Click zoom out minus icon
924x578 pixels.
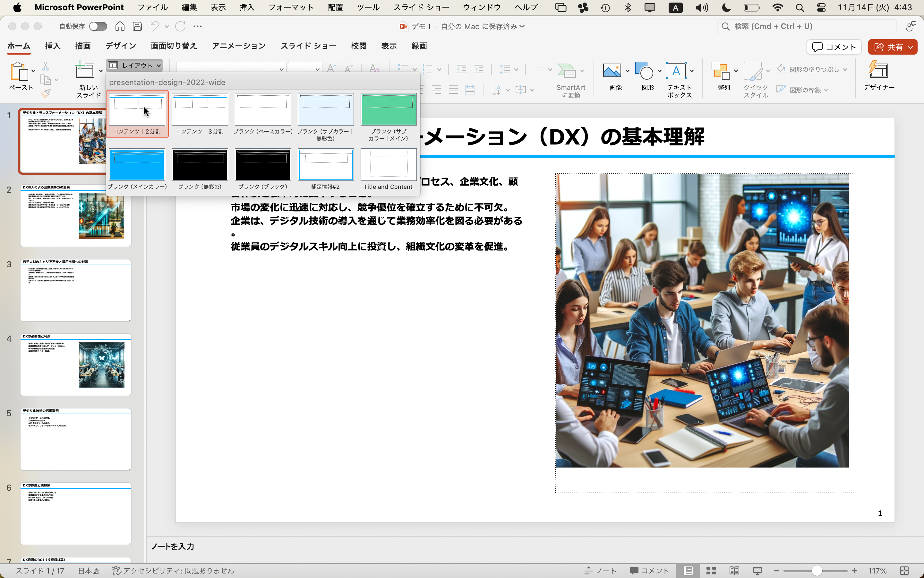[776, 571]
